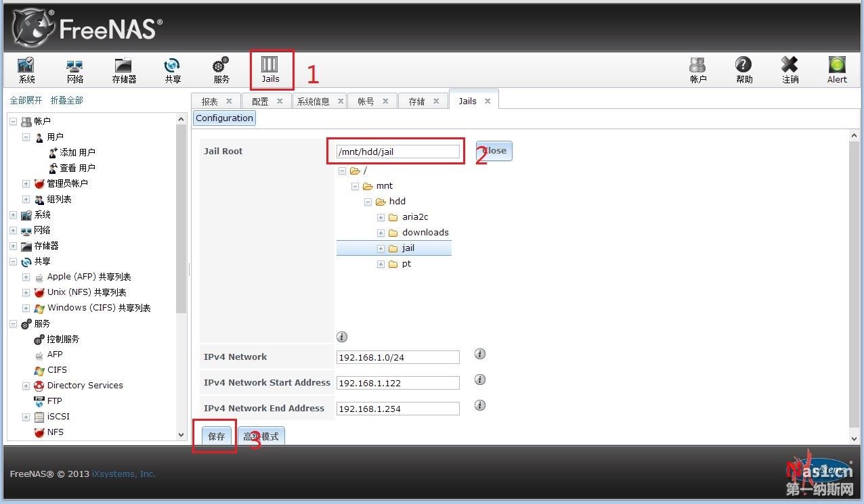Switch to the 报表 tab
The width and height of the screenshot is (864, 504).
[210, 101]
